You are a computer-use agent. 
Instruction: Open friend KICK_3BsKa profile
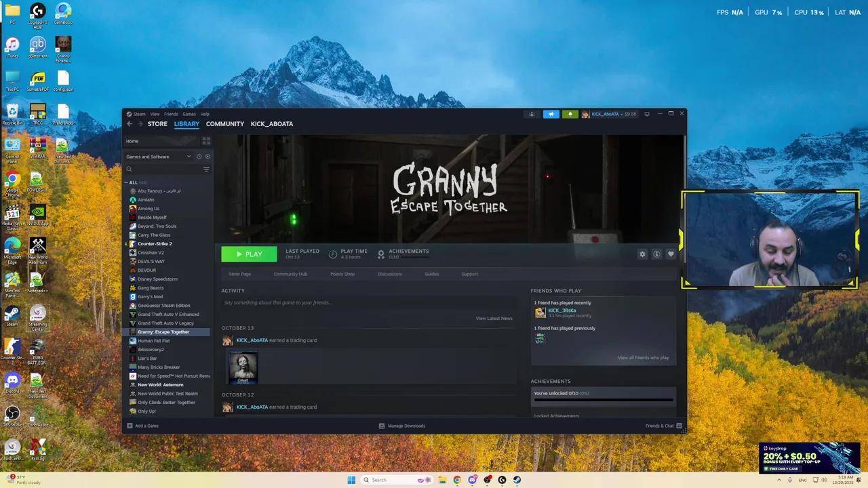562,310
